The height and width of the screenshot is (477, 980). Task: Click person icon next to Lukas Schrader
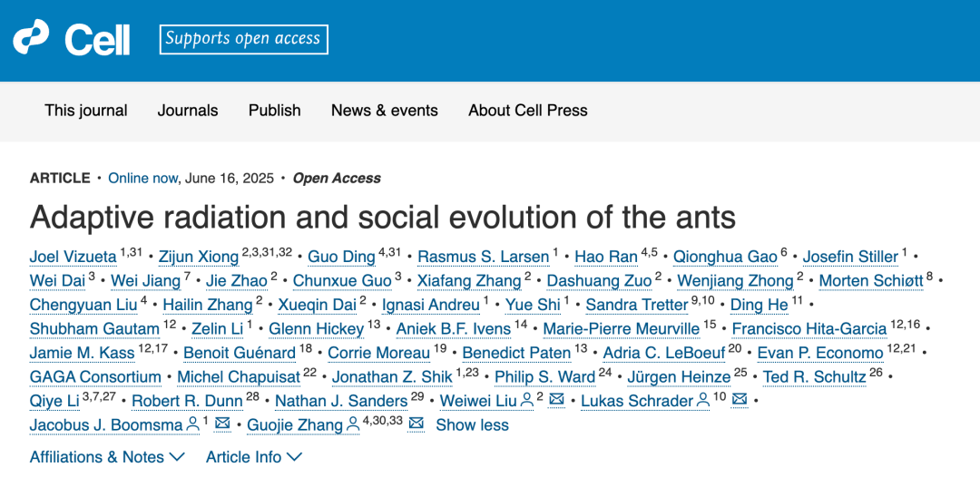pos(703,401)
